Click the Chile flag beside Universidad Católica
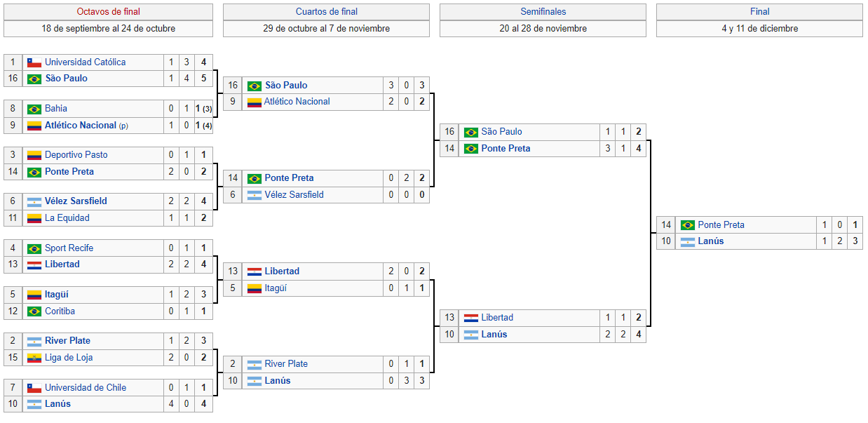Viewport: 868px width, 423px height. (34, 62)
